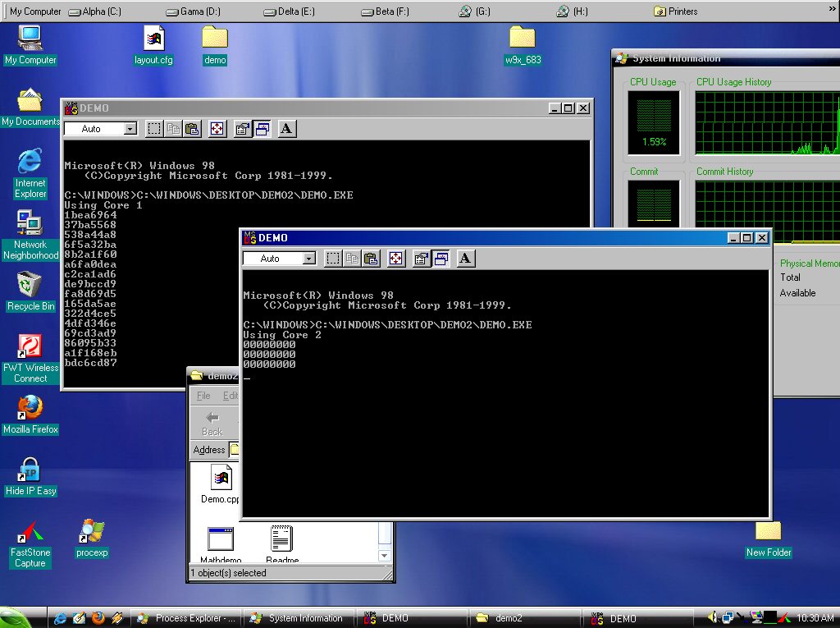Click Back button in demo2 window
This screenshot has width=840, height=628.
click(x=212, y=423)
